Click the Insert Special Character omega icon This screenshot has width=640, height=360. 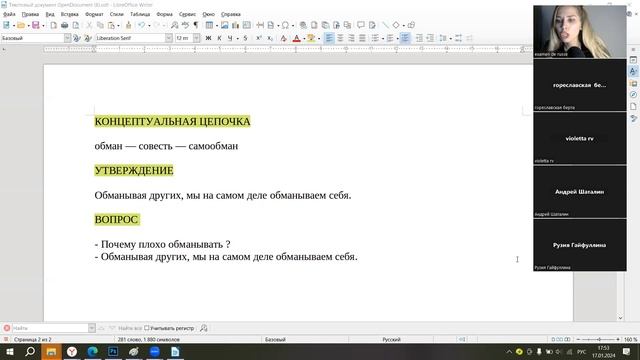285,25
